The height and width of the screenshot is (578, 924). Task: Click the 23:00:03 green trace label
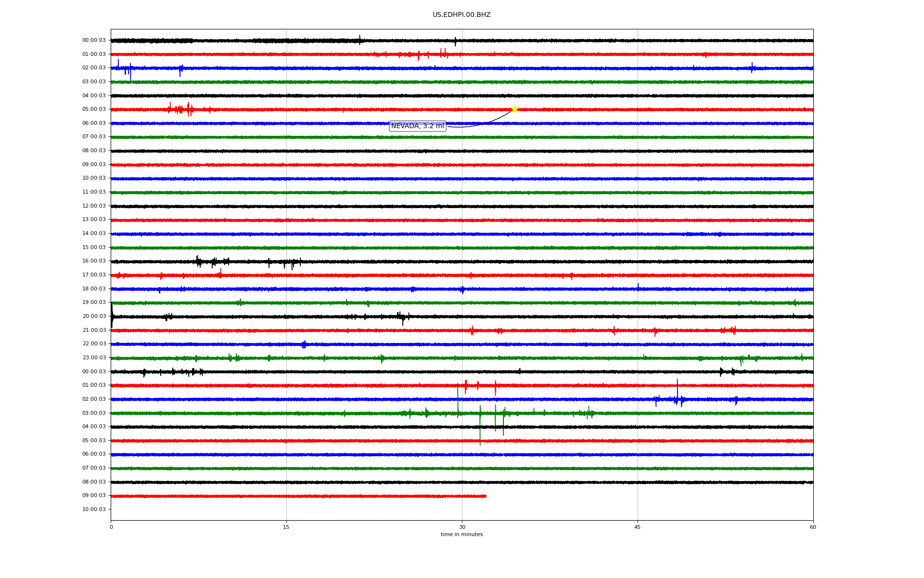[94, 358]
